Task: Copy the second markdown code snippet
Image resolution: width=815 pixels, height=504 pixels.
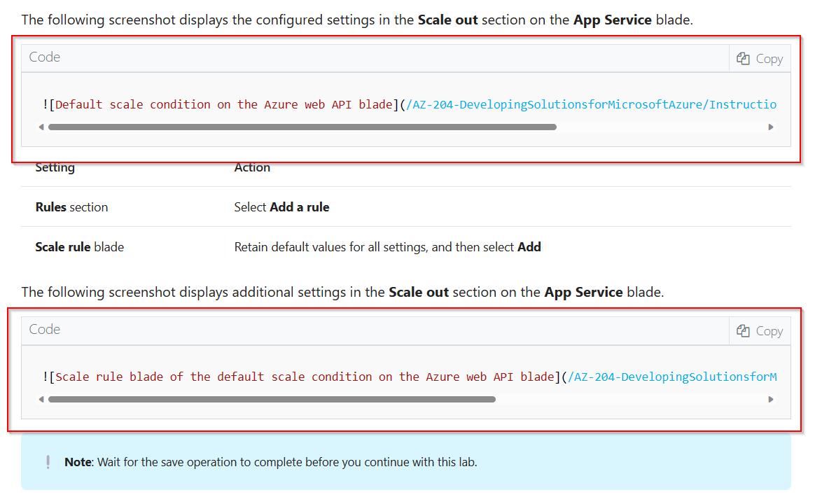Action: tap(759, 330)
